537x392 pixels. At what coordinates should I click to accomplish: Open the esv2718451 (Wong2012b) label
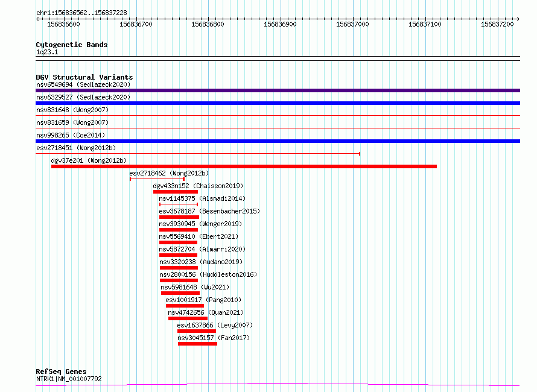76,148
